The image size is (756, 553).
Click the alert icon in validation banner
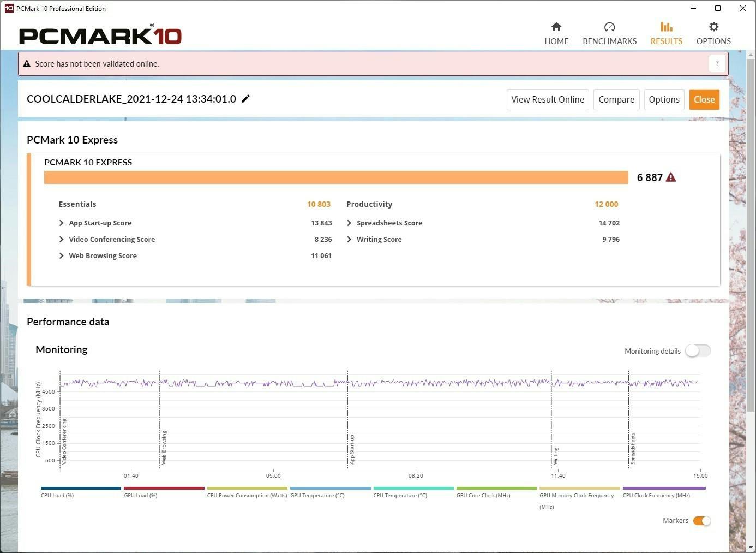(x=27, y=64)
